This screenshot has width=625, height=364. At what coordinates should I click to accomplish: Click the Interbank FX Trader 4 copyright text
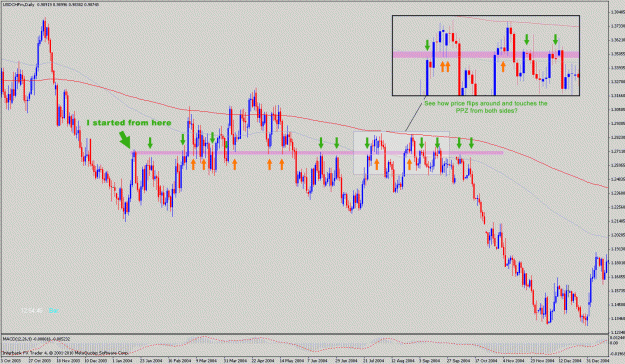pyautogui.click(x=65, y=353)
